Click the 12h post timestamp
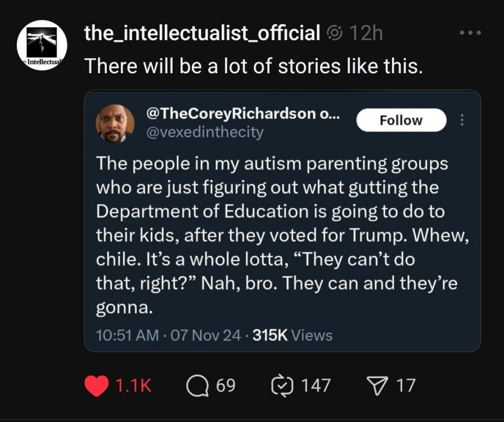Viewport: 504px width, 422px height. (366, 34)
